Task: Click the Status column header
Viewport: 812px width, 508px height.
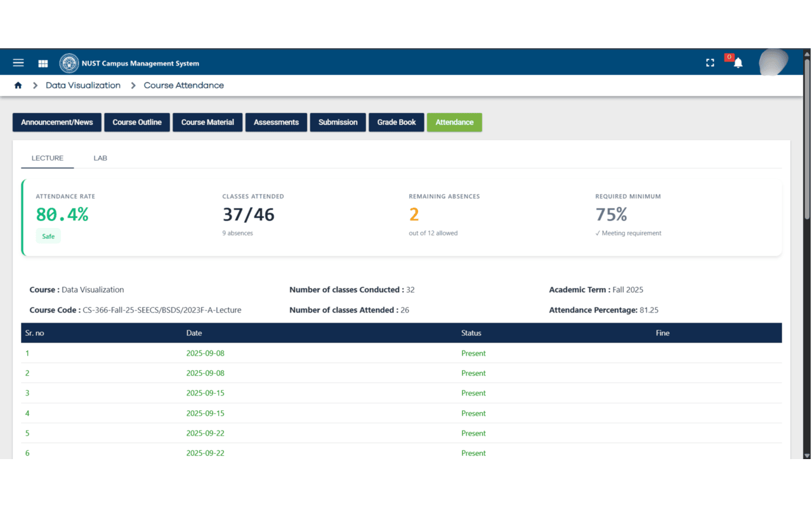Action: click(471, 333)
